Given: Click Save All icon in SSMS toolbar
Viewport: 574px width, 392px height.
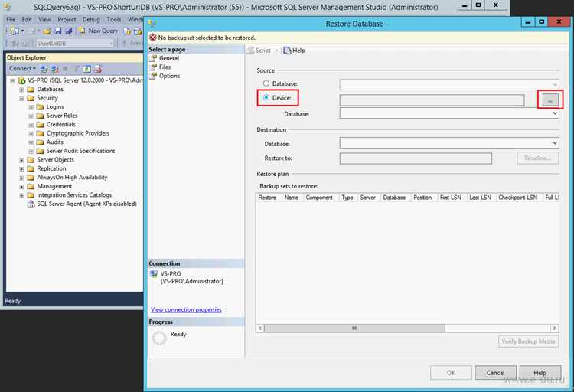Looking at the screenshot, I should [x=68, y=31].
